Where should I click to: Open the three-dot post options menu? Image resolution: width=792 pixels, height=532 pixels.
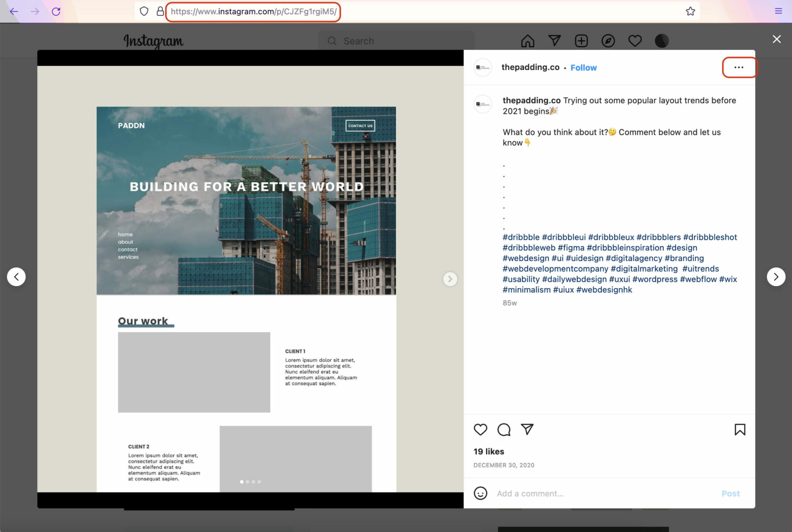pyautogui.click(x=739, y=67)
